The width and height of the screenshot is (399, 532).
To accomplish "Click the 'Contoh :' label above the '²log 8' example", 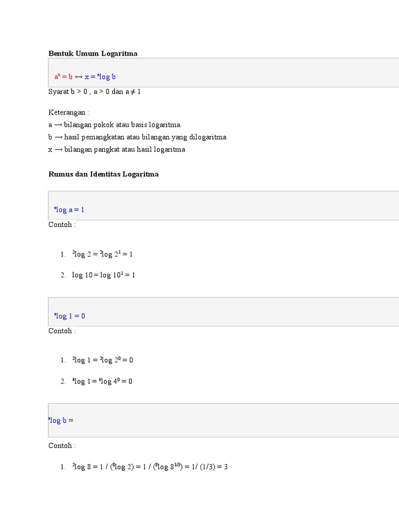I will pos(62,446).
